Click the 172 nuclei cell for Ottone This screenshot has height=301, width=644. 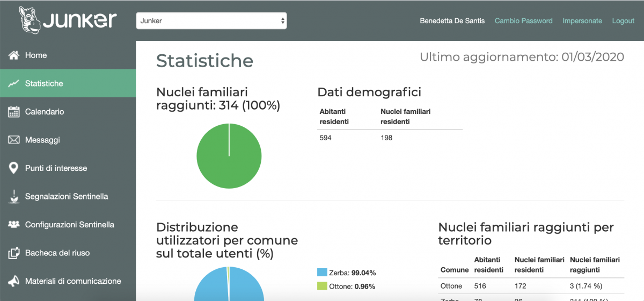(520, 286)
